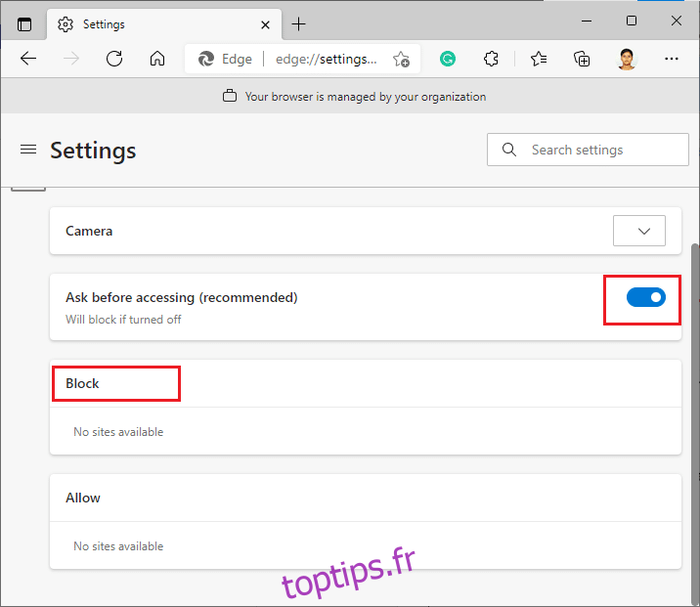Screen dimensions: 700x607
Task: Open the Extensions puzzle icon
Action: [491, 59]
